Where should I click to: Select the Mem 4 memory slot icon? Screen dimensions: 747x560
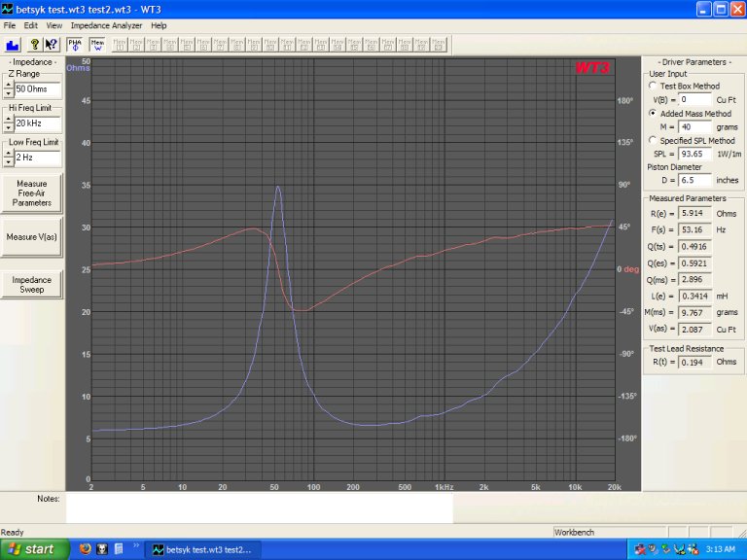170,46
